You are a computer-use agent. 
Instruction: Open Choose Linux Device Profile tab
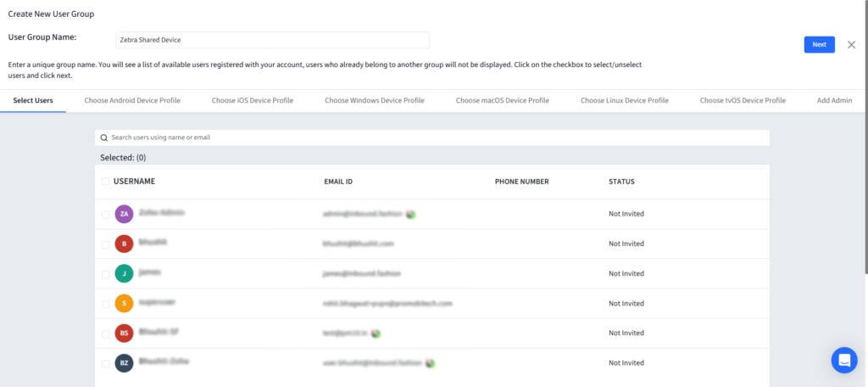(x=625, y=100)
